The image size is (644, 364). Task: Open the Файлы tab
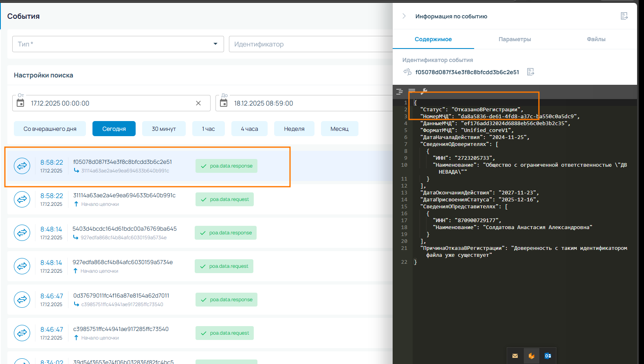(x=596, y=39)
